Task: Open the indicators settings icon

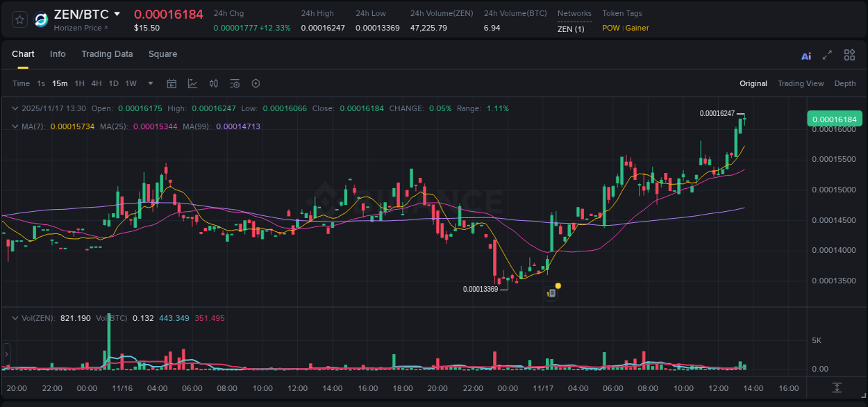Action: click(x=235, y=83)
